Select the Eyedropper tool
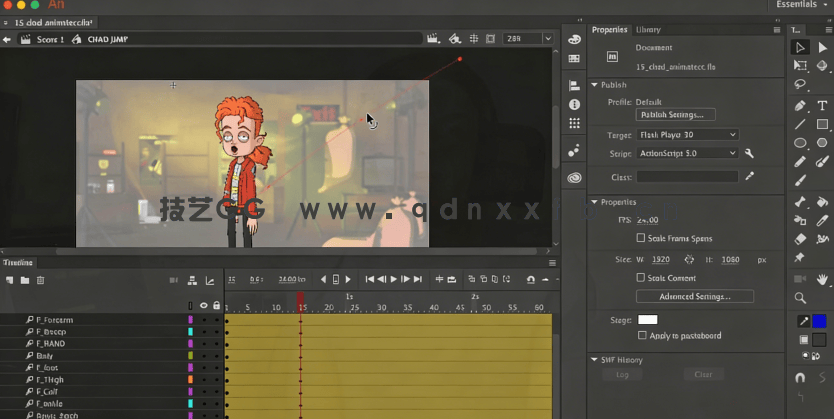Viewport: 834px width, 419px height. [x=822, y=220]
